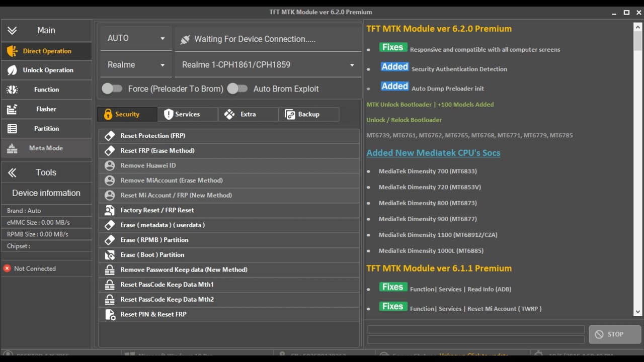The height and width of the screenshot is (362, 644).
Task: Click the Backup tab disk icon
Action: (290, 115)
